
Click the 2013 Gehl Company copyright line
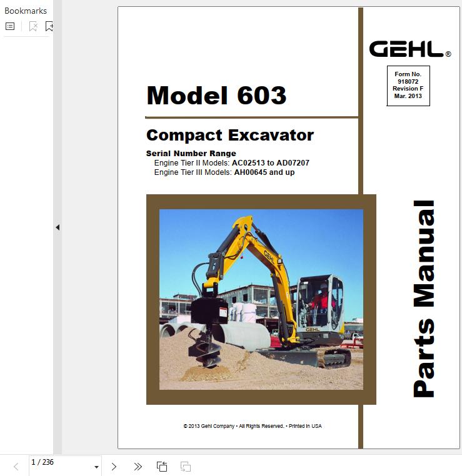pyautogui.click(x=253, y=426)
